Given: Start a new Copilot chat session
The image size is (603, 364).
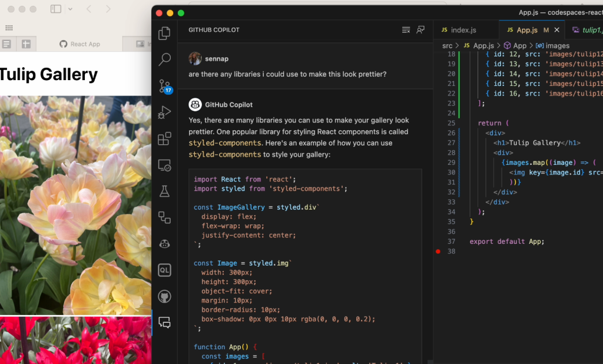Looking at the screenshot, I should [420, 29].
